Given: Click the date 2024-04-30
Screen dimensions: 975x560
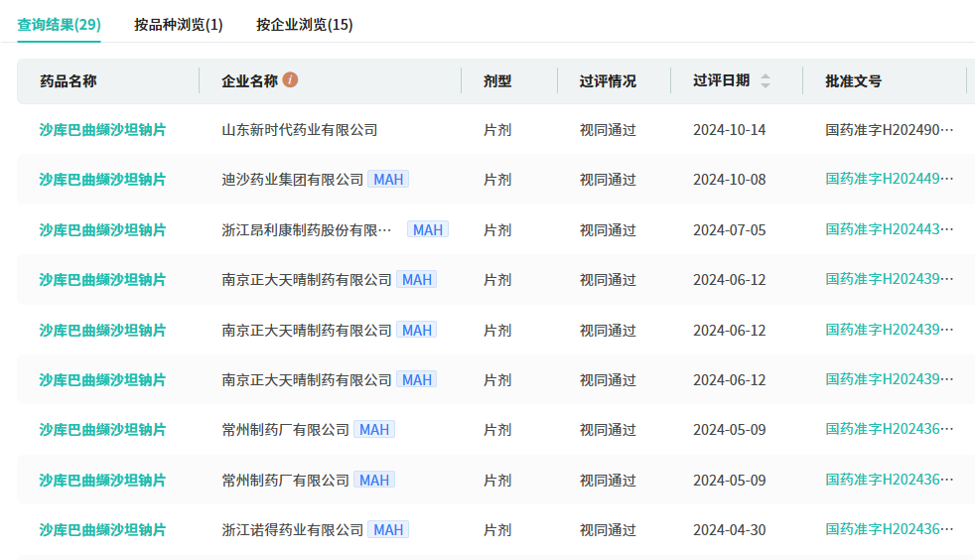Looking at the screenshot, I should click(x=730, y=530).
